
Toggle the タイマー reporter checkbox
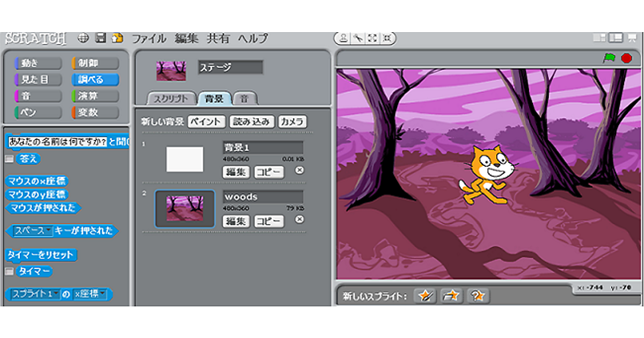(x=8, y=271)
